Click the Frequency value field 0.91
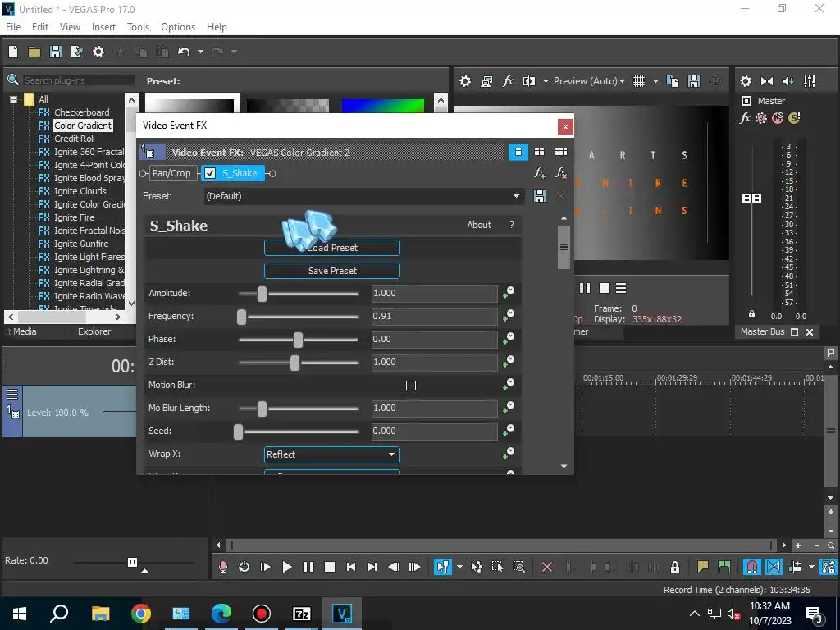 (x=434, y=316)
